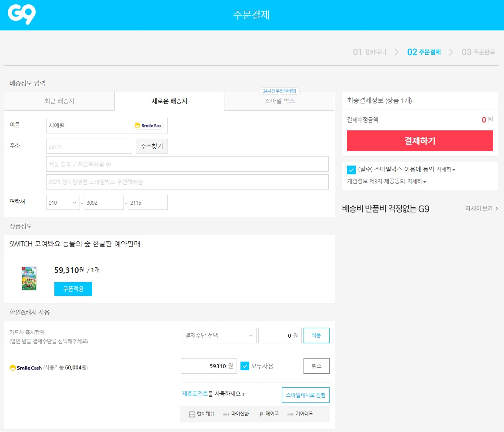
Task: Select the 마이신한 point option
Action: click(x=236, y=414)
